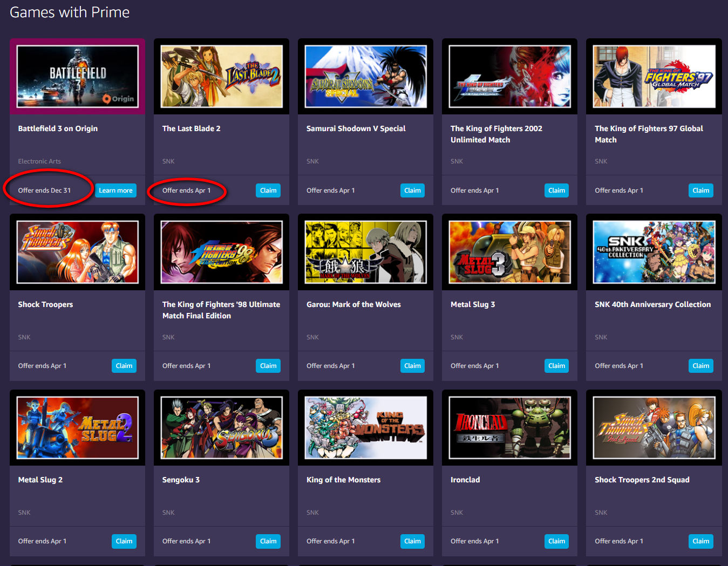Click the Sengoku 3 title
The width and height of the screenshot is (728, 566).
pos(181,480)
